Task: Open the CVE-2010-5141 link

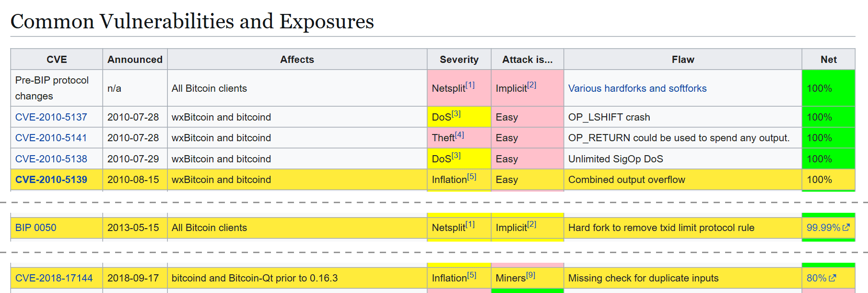Action: tap(51, 138)
